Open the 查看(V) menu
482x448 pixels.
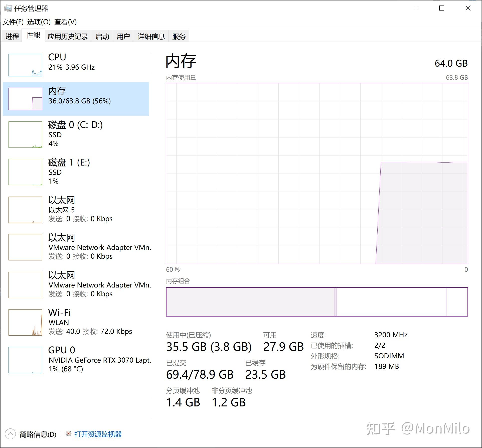(x=66, y=22)
